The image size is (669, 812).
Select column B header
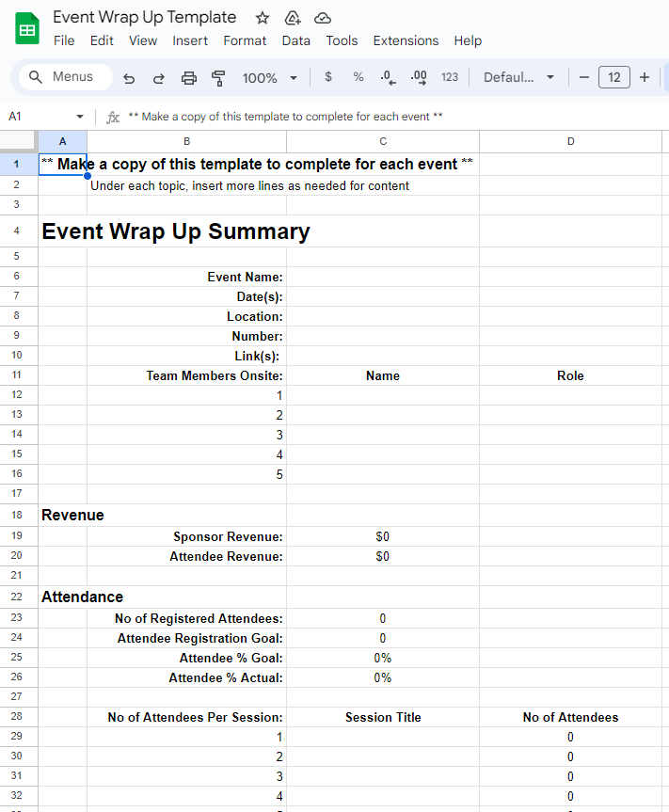pos(187,141)
